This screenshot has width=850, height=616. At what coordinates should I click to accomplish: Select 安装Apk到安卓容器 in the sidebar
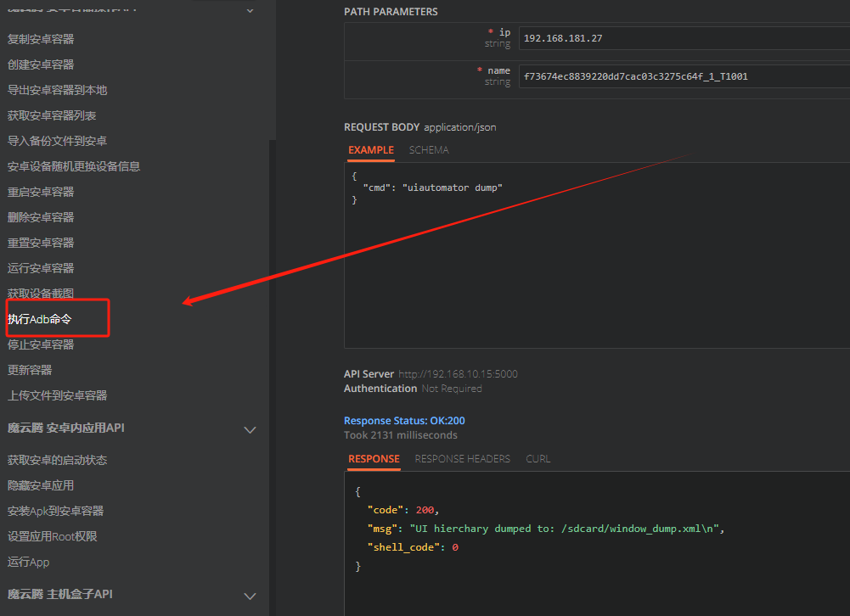pyautogui.click(x=55, y=511)
